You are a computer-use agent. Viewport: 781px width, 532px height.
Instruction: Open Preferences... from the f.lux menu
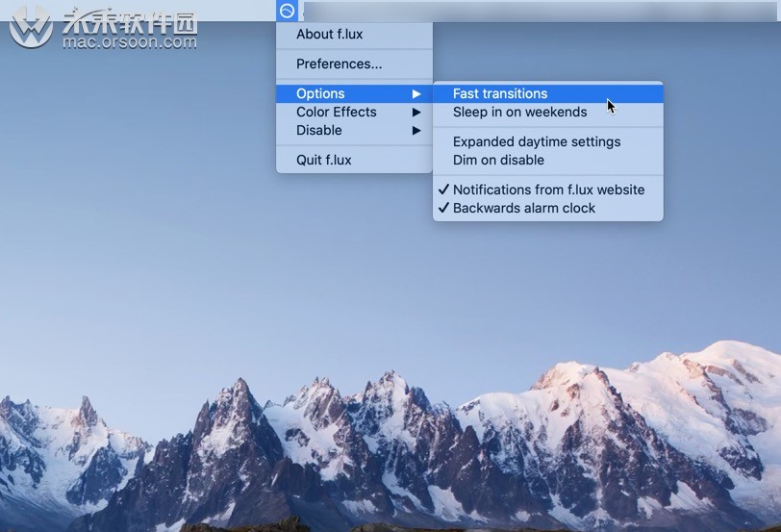click(x=354, y=64)
